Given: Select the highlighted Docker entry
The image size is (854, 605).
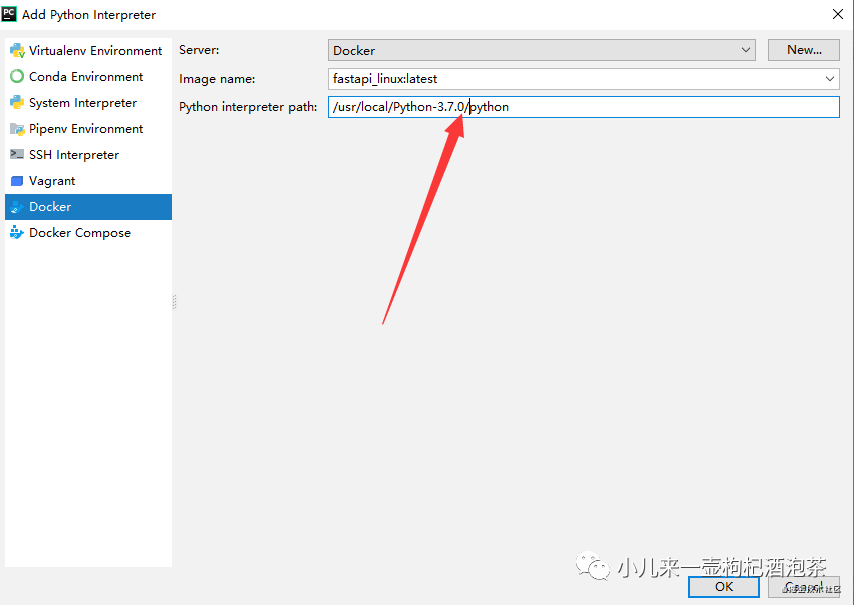Looking at the screenshot, I should (x=88, y=207).
